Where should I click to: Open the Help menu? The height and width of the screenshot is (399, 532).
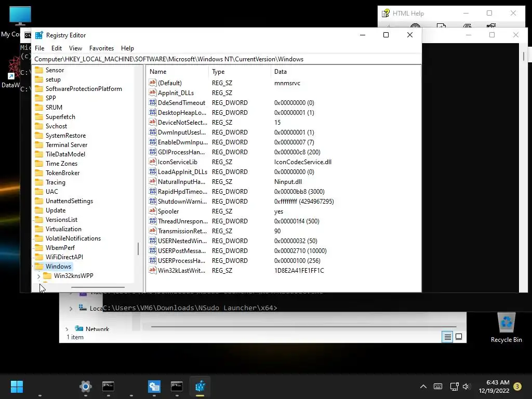(x=127, y=48)
